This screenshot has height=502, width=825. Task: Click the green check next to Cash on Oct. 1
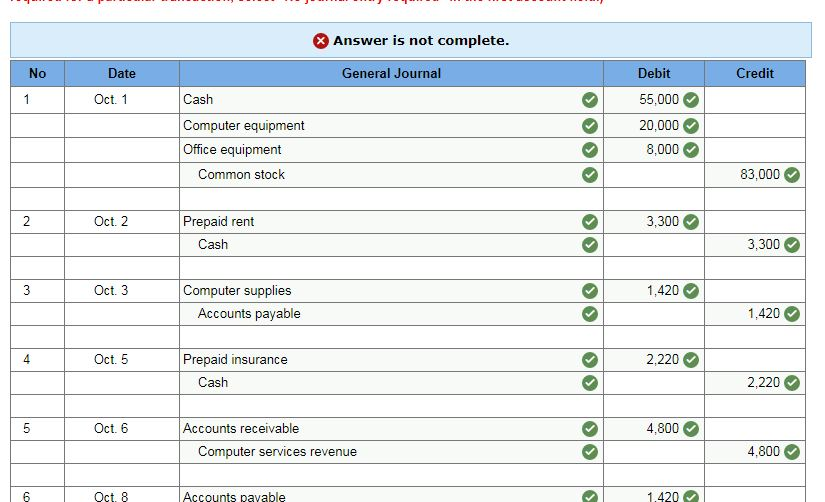590,99
